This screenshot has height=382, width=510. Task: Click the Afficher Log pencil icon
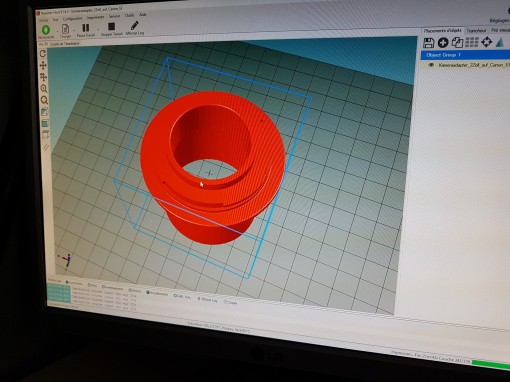pyautogui.click(x=134, y=25)
